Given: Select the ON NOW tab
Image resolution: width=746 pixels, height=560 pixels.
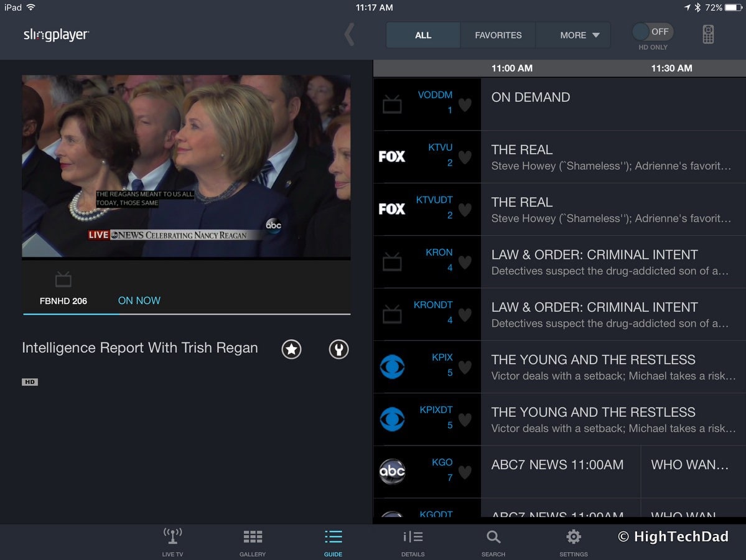Looking at the screenshot, I should 139,301.
